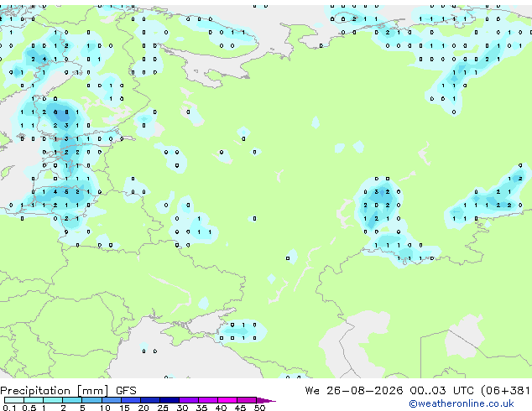Click the date "26-08-2026" in the header

click(365, 391)
